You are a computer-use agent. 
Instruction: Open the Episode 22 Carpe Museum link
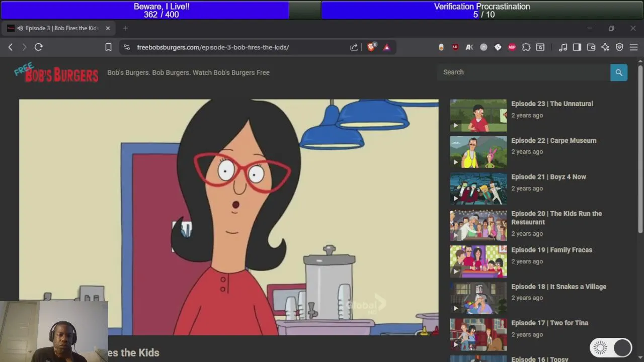(x=553, y=140)
